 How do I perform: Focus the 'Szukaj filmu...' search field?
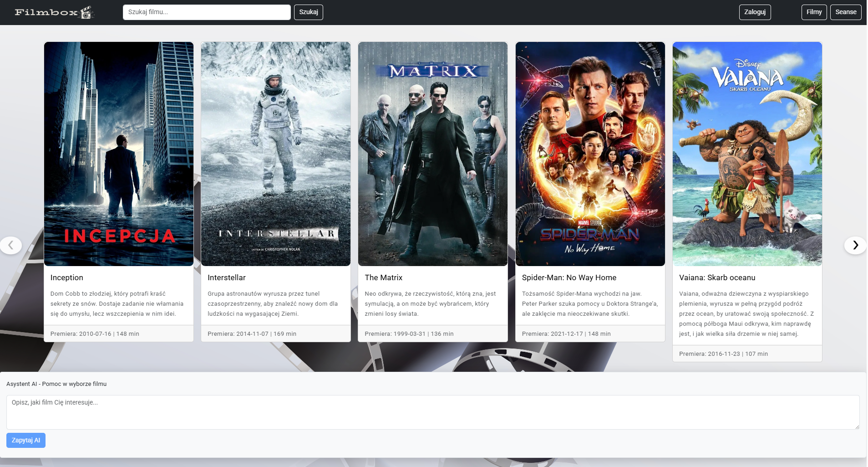pos(207,12)
